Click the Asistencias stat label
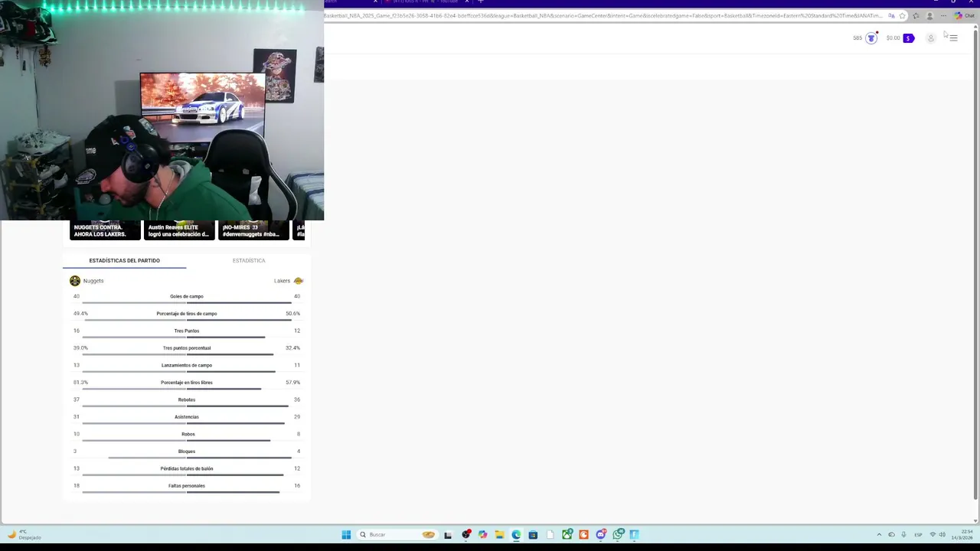 (187, 417)
